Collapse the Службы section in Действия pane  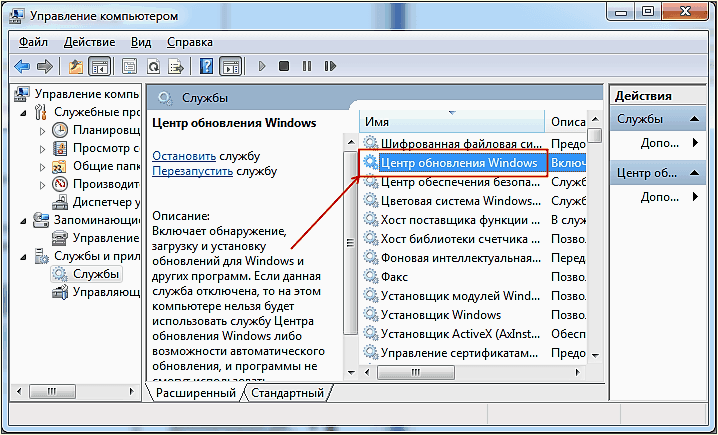point(694,120)
